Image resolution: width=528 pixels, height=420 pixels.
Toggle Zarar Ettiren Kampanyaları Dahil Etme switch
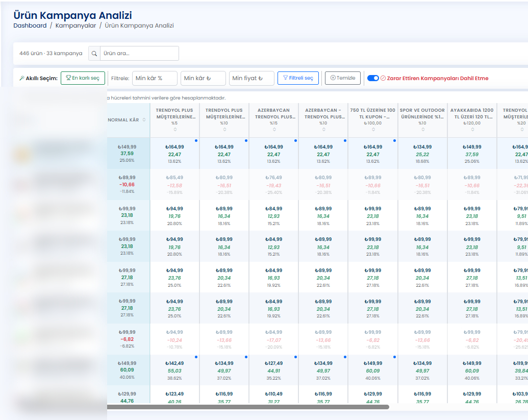pos(373,78)
